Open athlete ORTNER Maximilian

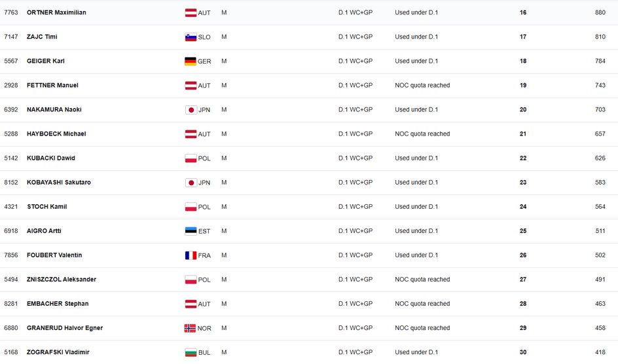coord(56,12)
